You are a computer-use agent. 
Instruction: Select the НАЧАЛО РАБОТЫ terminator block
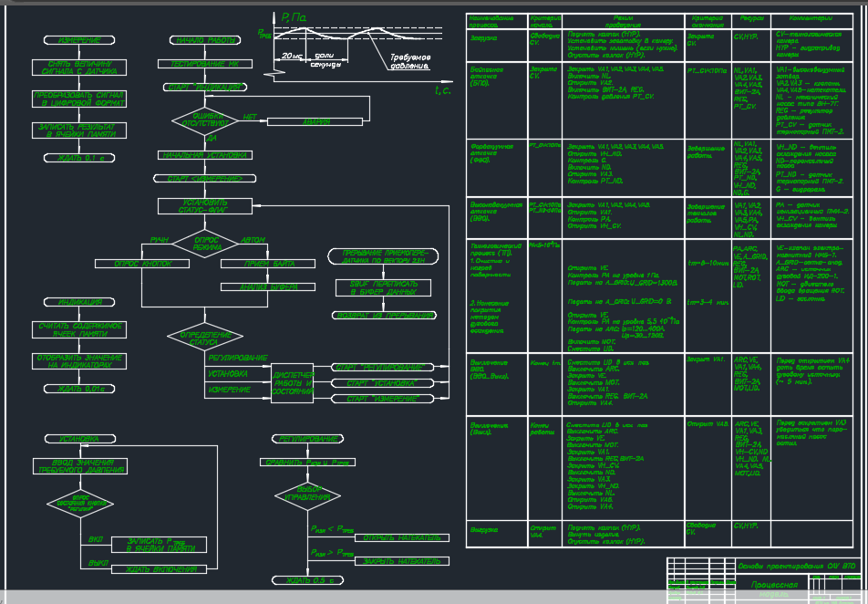[205, 40]
